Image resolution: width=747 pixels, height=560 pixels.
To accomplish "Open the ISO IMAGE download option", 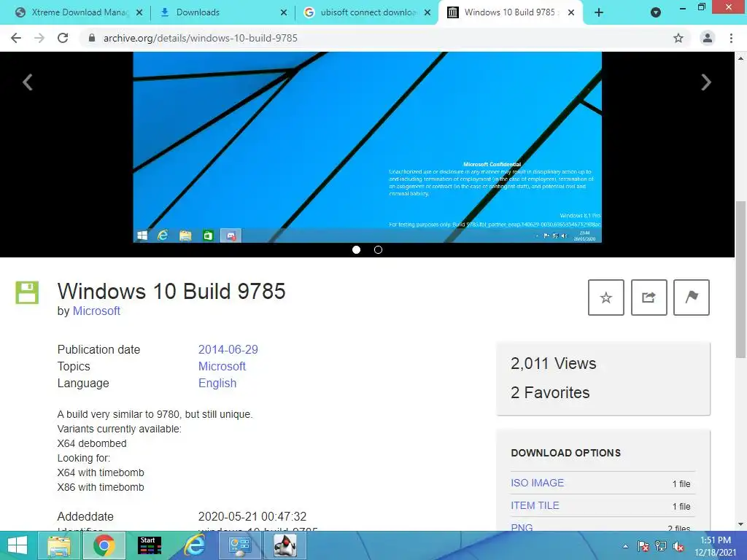I will (538, 483).
